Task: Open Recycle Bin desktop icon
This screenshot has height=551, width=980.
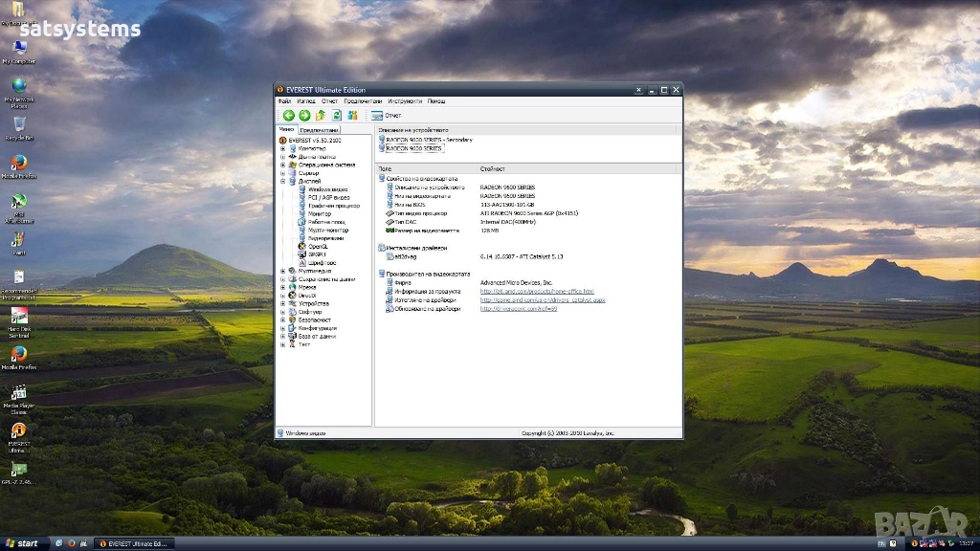Action: [18, 126]
